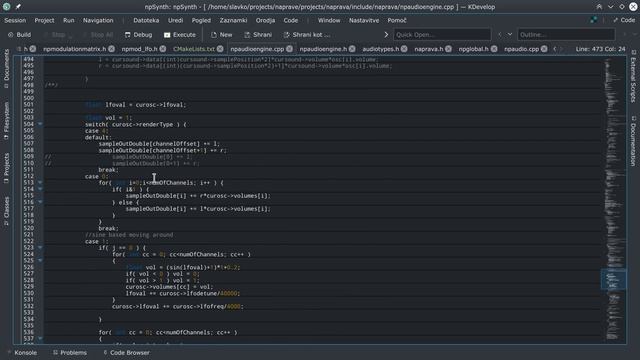Switch to the Code area button
640x360 pixels.
pyautogui.click(x=624, y=20)
